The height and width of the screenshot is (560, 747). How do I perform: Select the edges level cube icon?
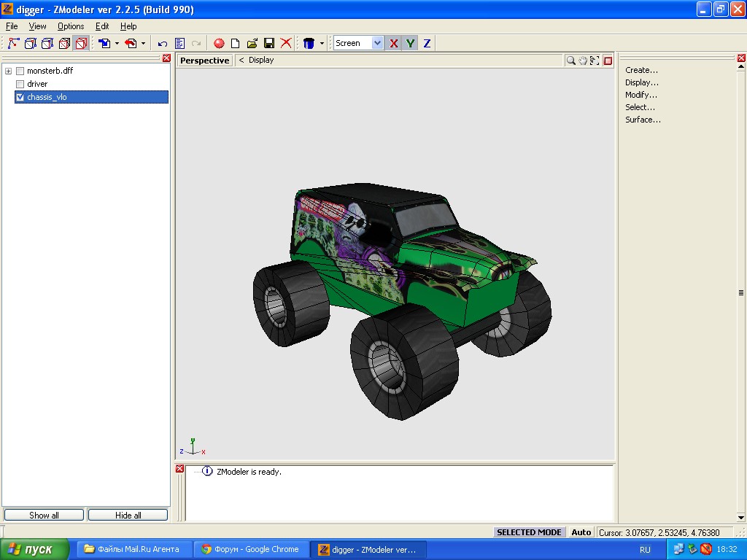(x=31, y=43)
